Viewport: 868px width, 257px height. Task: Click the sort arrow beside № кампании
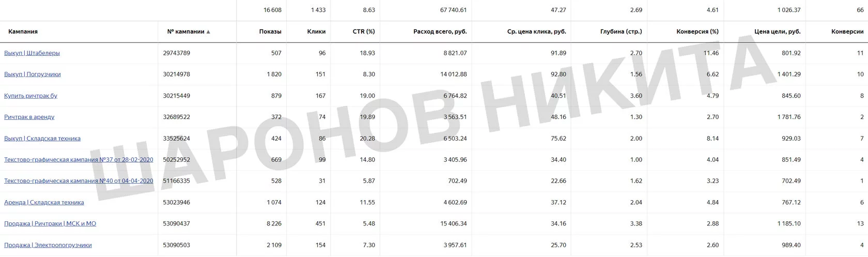(x=208, y=32)
